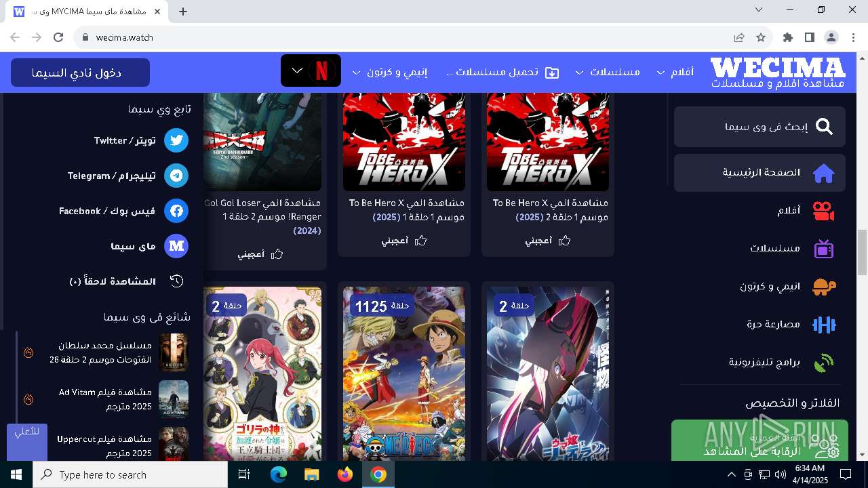The height and width of the screenshot is (488, 868).
Task: Open the Telegram follow icon
Action: click(x=176, y=176)
